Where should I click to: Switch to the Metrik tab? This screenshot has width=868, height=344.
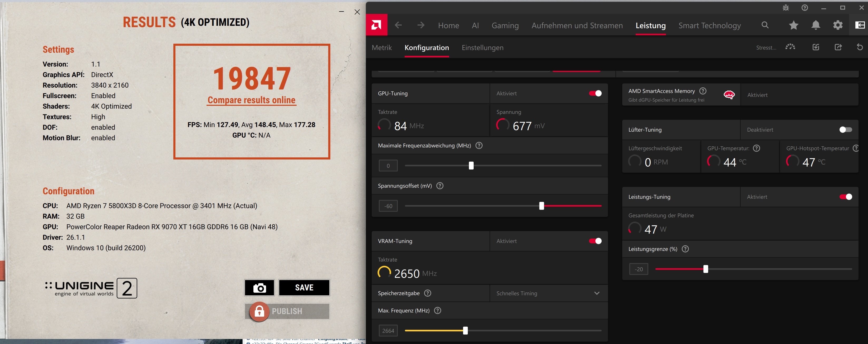click(x=381, y=48)
